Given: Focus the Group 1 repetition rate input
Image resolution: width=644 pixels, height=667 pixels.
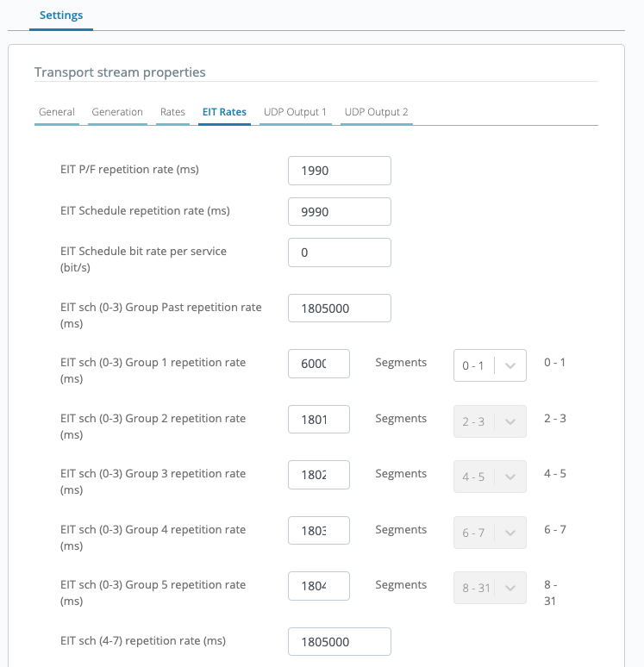Looking at the screenshot, I should coord(319,364).
